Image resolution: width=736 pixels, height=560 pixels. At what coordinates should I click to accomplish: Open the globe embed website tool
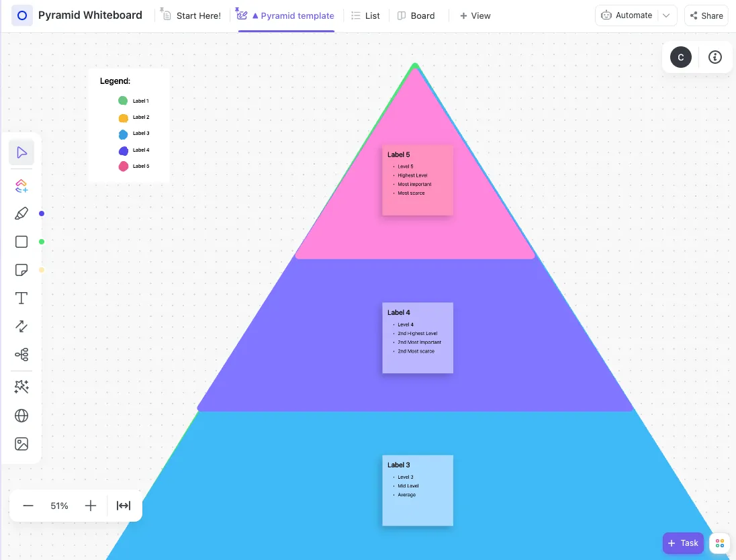pyautogui.click(x=21, y=416)
